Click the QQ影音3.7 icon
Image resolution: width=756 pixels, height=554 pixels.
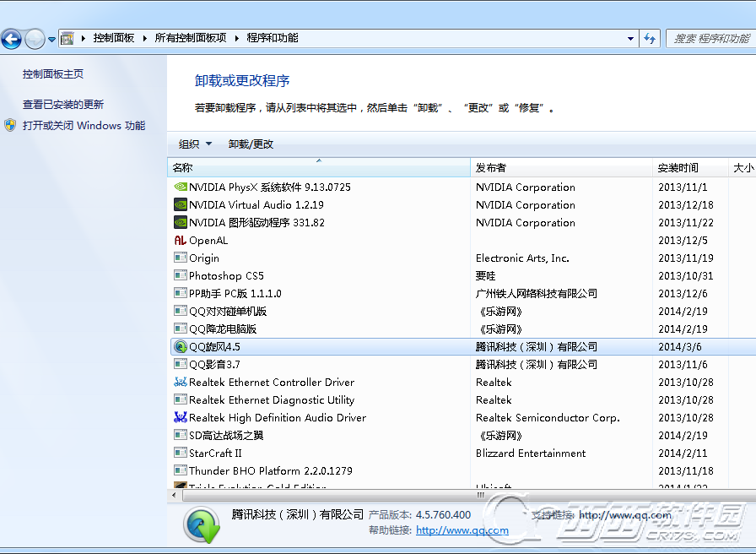point(181,364)
